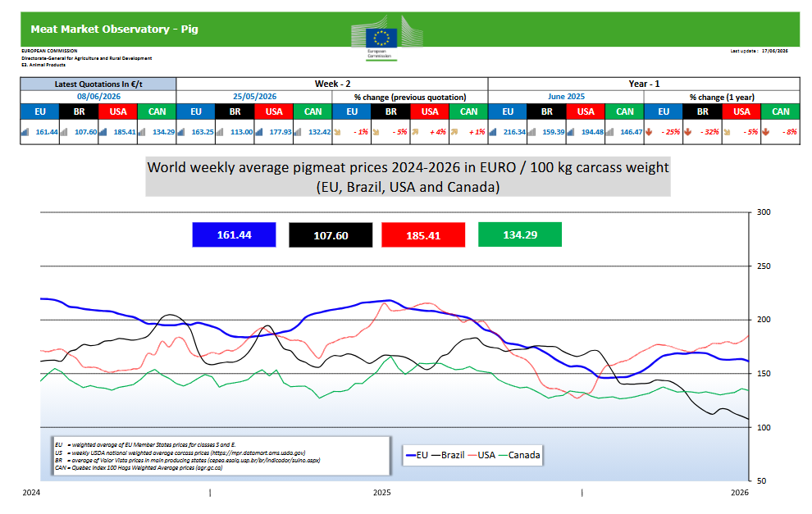Screen dimensions: 812x514
Task: Click the down-right arrow beside the USA 1-year -5% change
Action: click(727, 132)
